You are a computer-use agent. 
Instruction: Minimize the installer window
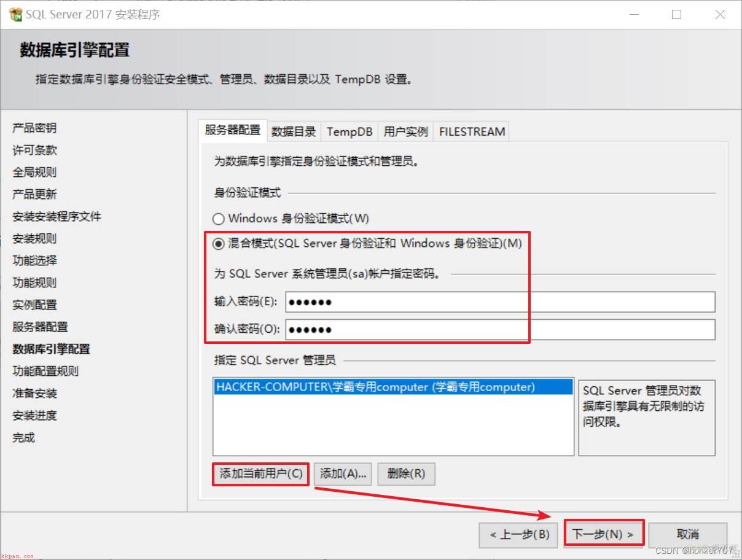(633, 15)
